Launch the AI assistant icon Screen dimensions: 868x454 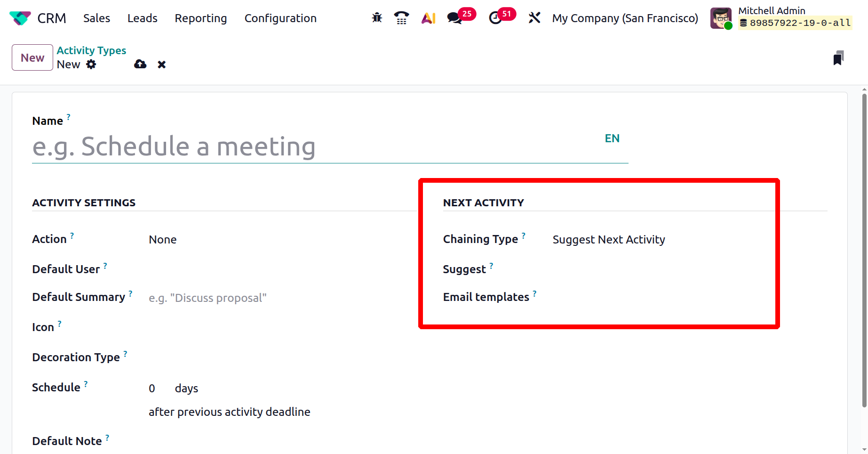[428, 18]
